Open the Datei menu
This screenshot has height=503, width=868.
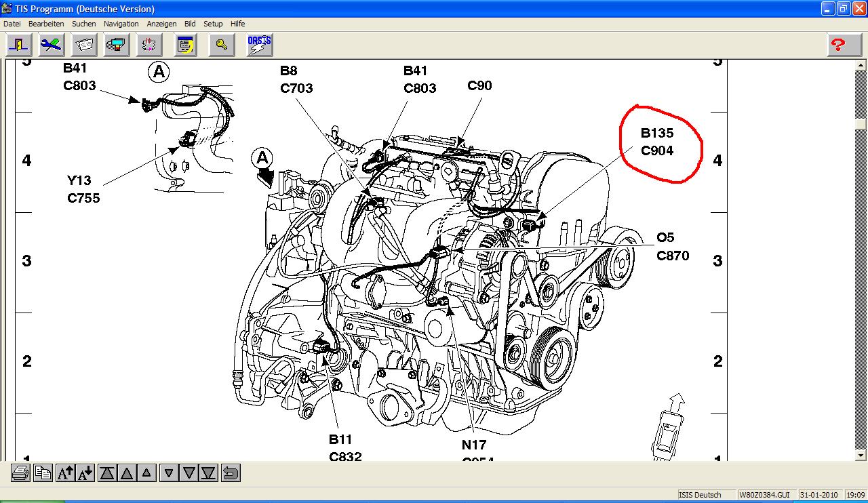tap(12, 24)
